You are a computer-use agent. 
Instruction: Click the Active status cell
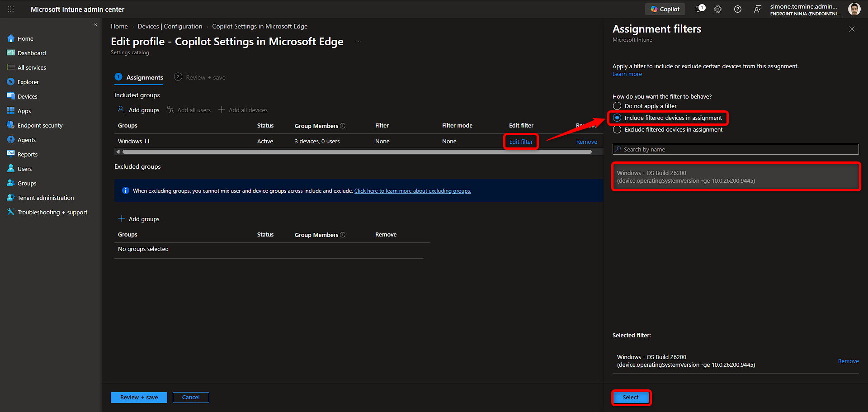click(x=265, y=142)
